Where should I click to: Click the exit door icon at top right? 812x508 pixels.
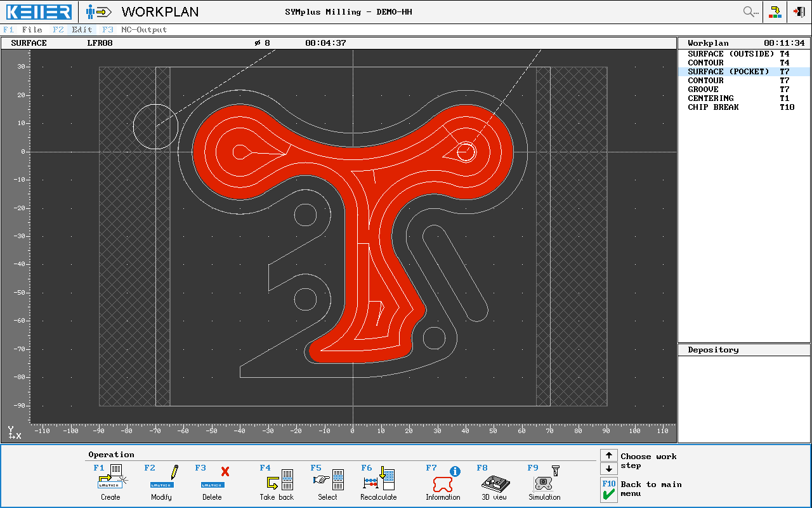799,11
